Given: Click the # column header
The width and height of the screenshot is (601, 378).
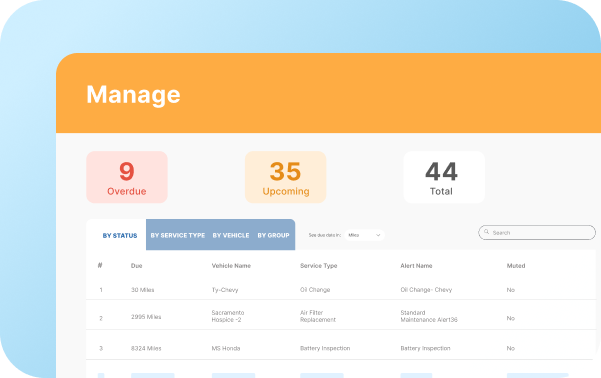Looking at the screenshot, I should (100, 265).
